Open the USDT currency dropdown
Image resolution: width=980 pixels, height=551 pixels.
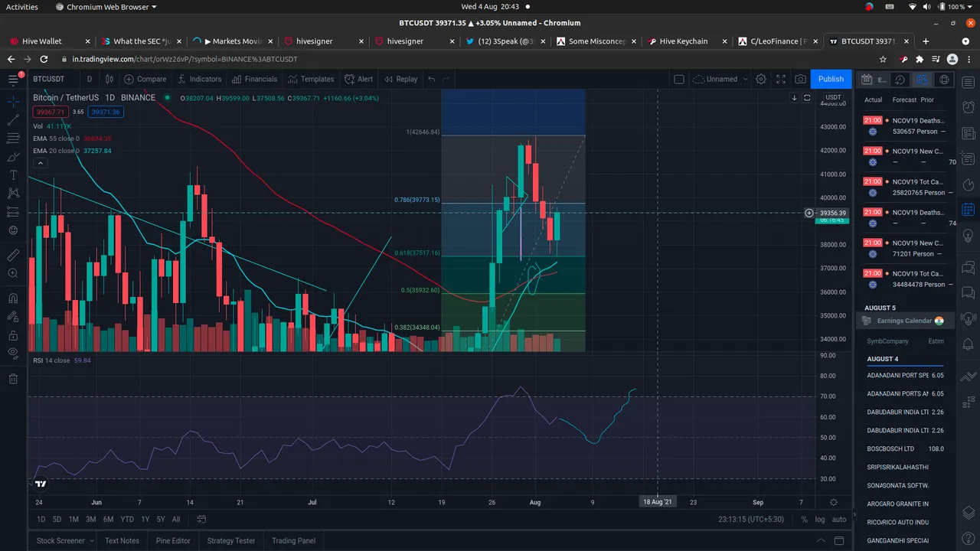pos(832,97)
